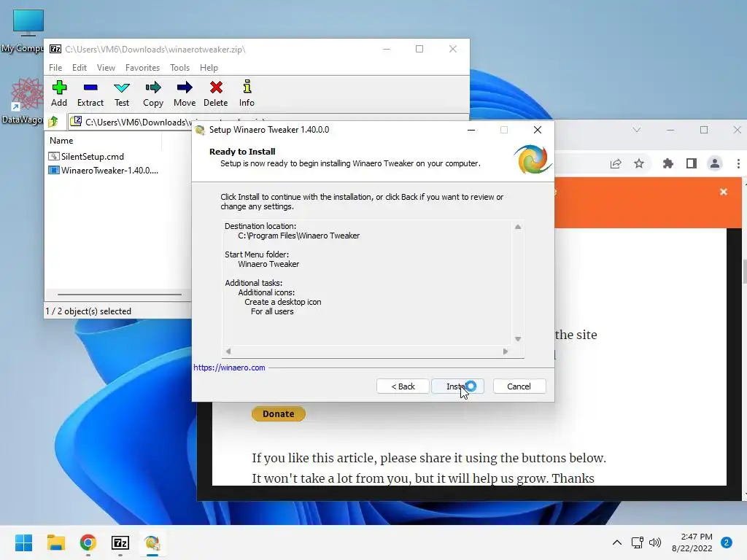Minimize the Winaero setup dialog
Image resolution: width=747 pixels, height=560 pixels.
click(471, 130)
